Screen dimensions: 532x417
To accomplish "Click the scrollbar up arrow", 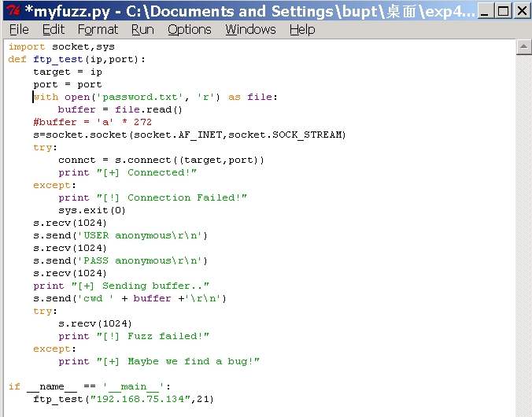I will point(524,47).
